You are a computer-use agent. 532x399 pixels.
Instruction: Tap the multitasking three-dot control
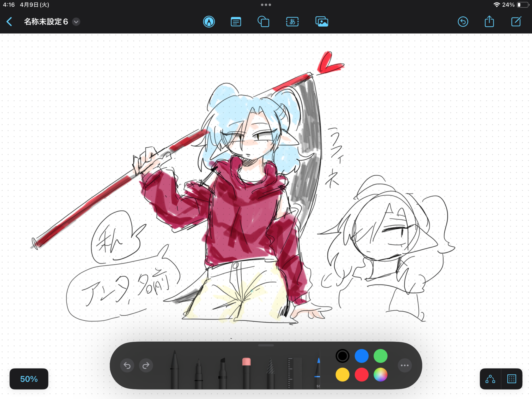pyautogui.click(x=266, y=5)
